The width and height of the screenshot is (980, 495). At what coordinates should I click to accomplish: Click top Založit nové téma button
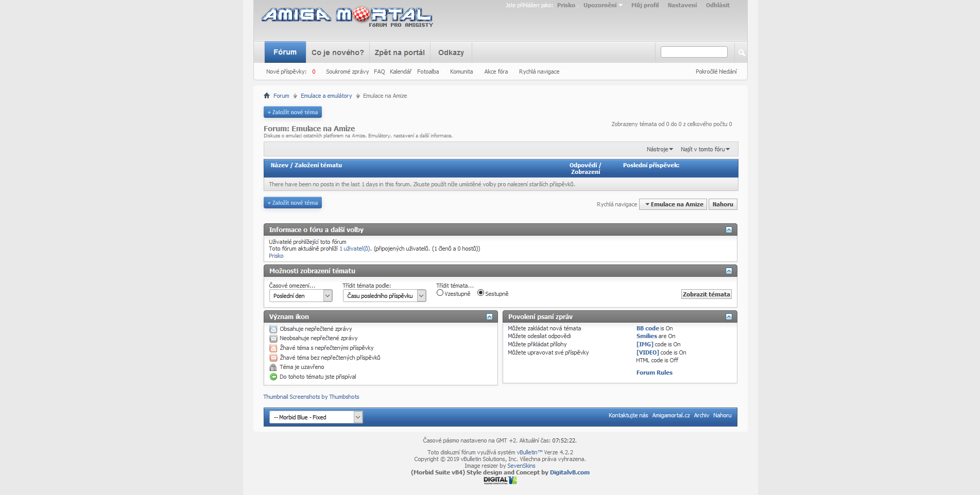click(x=293, y=112)
